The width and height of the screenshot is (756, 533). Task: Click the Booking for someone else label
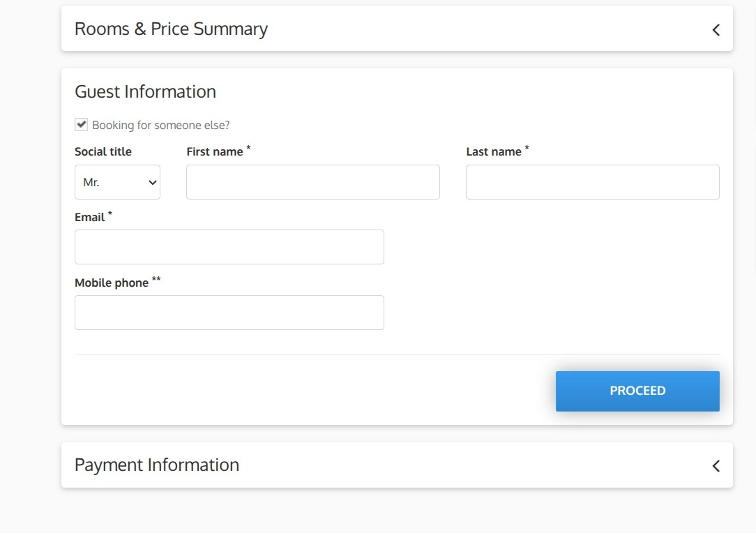click(160, 126)
